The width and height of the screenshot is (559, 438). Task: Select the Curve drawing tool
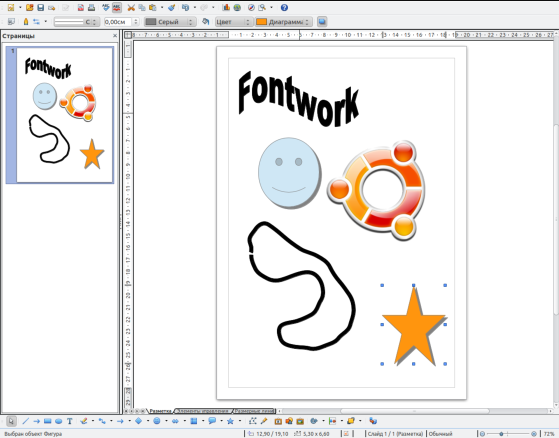(x=84, y=421)
